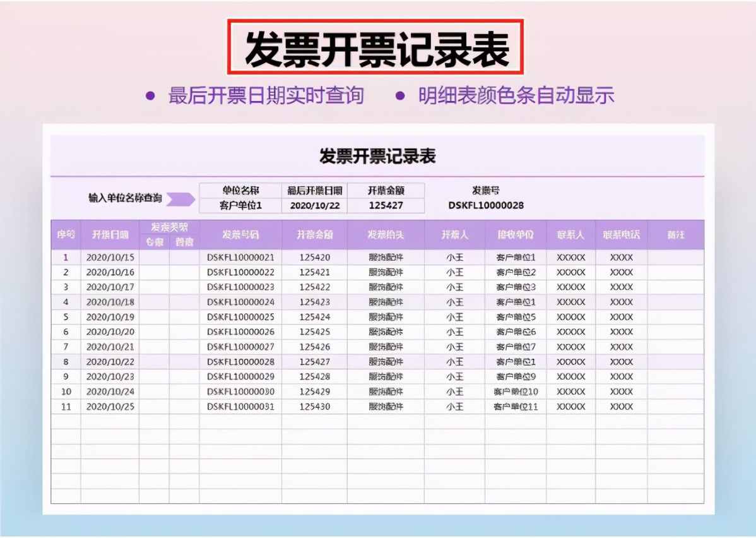Click the 开票日期 column header
The width and height of the screenshot is (756, 538).
tap(110, 235)
